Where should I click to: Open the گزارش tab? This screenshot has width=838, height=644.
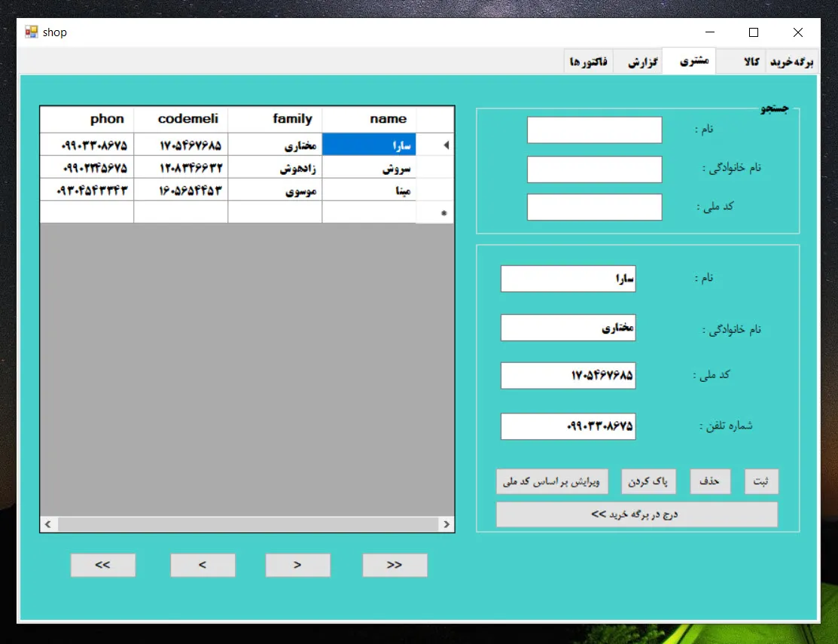pyautogui.click(x=638, y=62)
